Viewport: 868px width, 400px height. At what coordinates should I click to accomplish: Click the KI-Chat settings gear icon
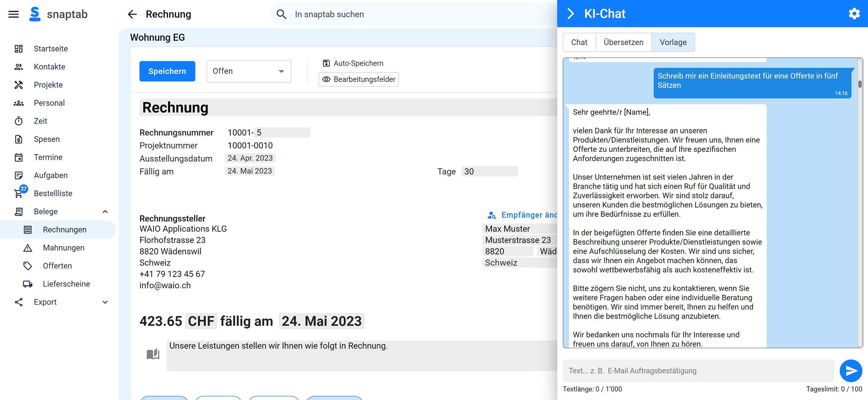pyautogui.click(x=855, y=14)
